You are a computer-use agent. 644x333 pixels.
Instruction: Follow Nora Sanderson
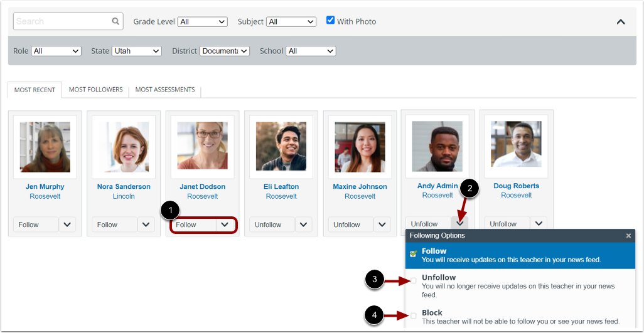coord(115,225)
